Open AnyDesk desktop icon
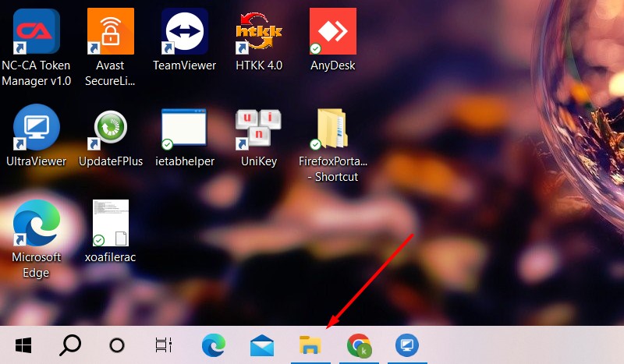Viewport: 624px width, 364px height. [x=333, y=31]
